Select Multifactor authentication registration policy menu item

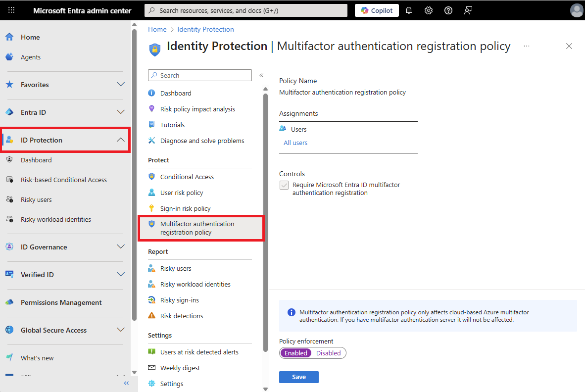click(201, 228)
